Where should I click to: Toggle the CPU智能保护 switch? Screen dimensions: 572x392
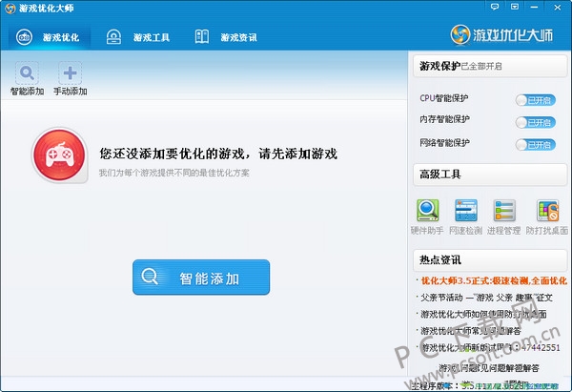[x=536, y=100]
